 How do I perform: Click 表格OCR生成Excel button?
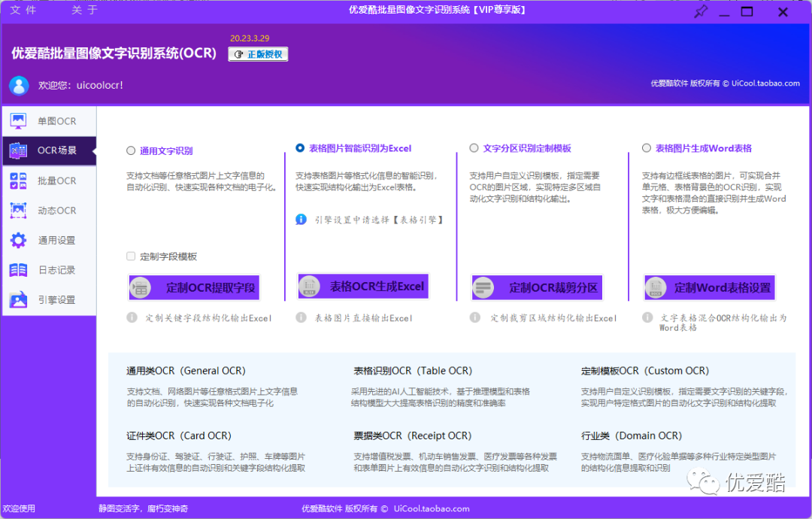click(363, 287)
